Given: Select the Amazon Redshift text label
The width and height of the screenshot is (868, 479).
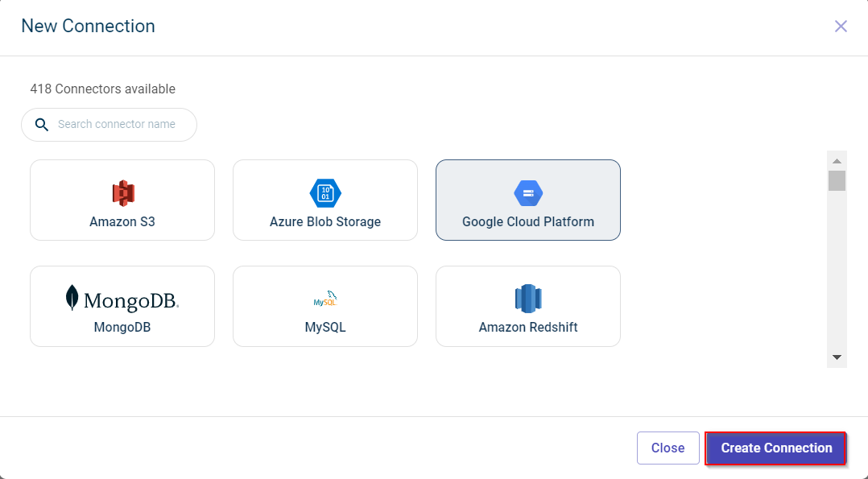Looking at the screenshot, I should [528, 328].
